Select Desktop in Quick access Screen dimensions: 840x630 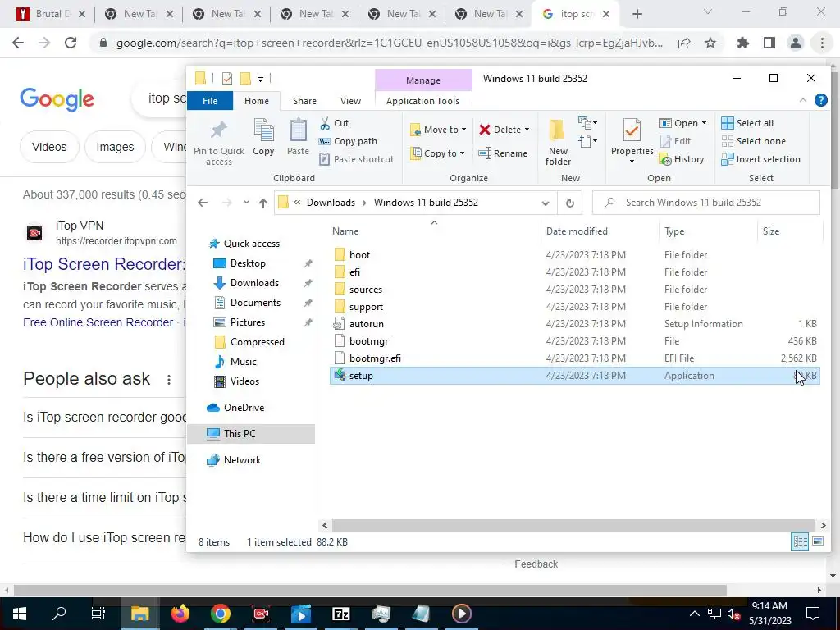[x=248, y=263]
